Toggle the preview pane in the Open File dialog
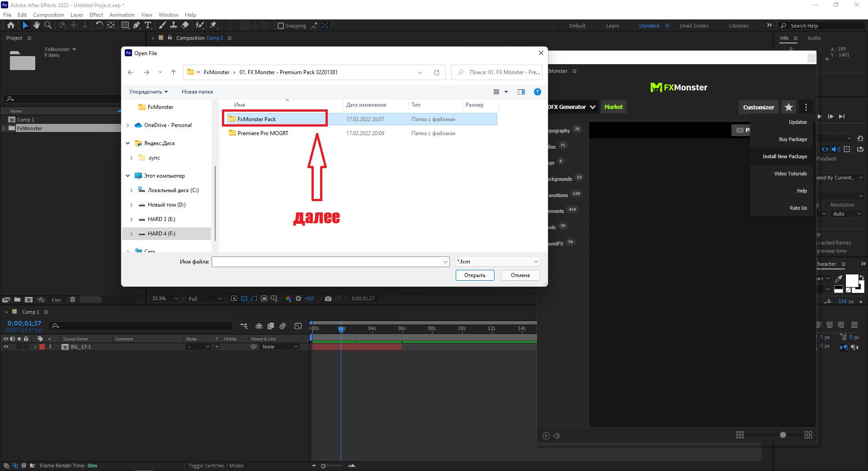Image resolution: width=868 pixels, height=471 pixels. click(x=521, y=92)
